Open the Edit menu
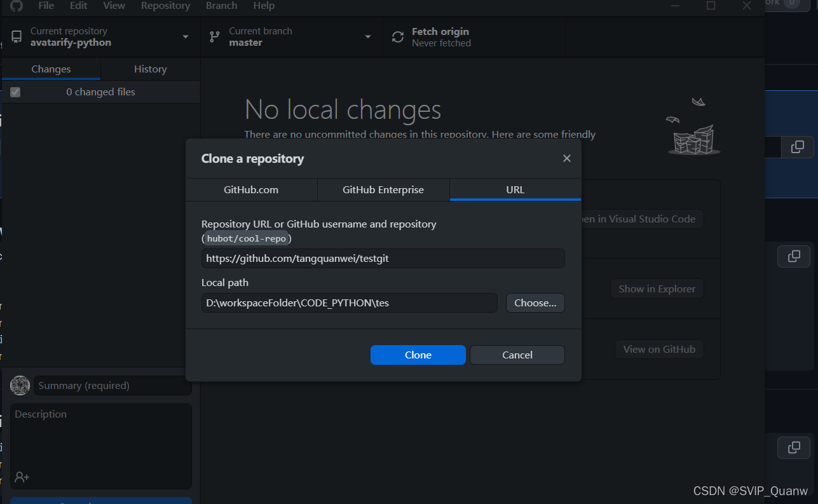Image resolution: width=818 pixels, height=504 pixels. [x=79, y=6]
